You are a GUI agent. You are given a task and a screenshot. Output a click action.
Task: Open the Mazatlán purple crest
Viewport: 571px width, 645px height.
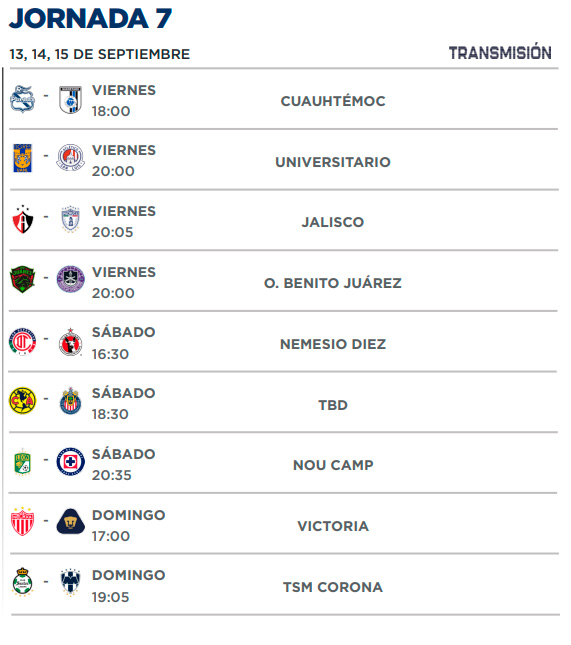point(70,279)
